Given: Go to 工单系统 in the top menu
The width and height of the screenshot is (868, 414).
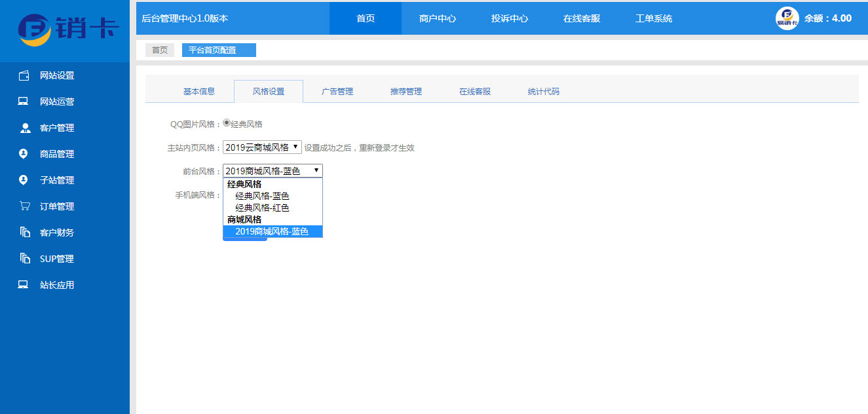Looking at the screenshot, I should tap(654, 18).
